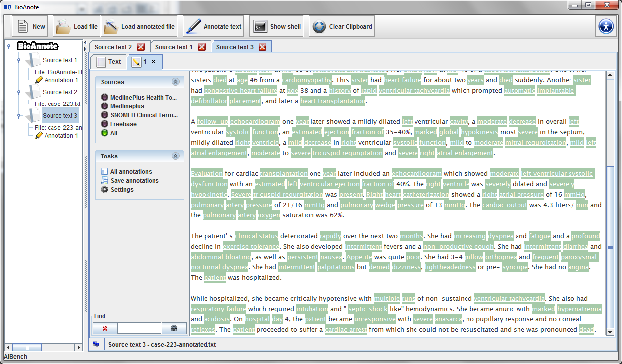Open the inner Text tab
Image resolution: width=622 pixels, height=364 pixels.
pos(108,62)
